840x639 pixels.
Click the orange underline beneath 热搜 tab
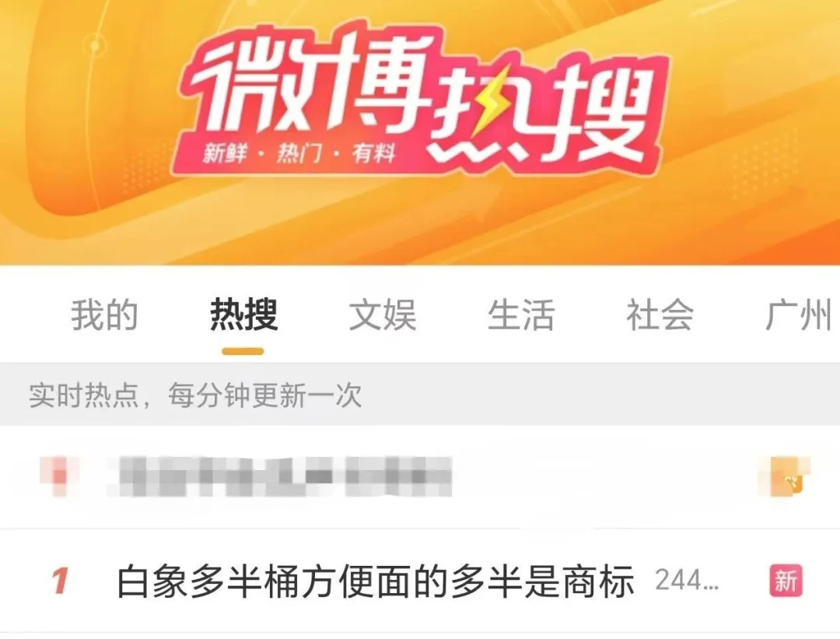[243, 352]
